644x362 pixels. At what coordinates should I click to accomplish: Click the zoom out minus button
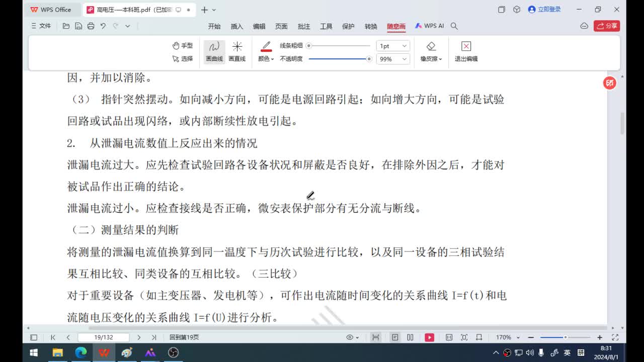pyautogui.click(x=531, y=337)
